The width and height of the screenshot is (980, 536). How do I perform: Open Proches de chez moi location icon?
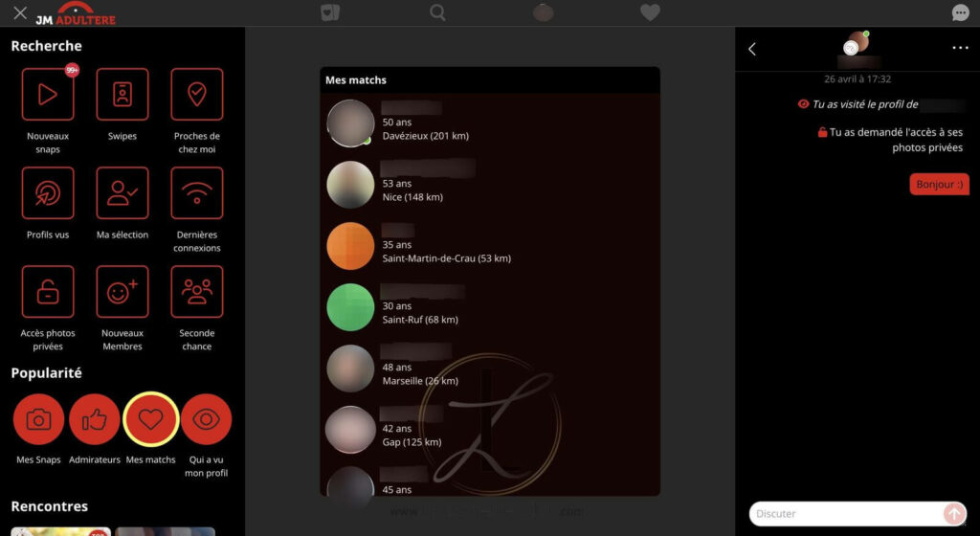(197, 95)
